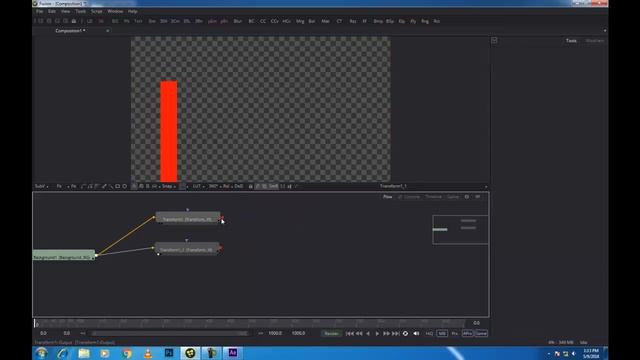640x360 pixels.
Task: Add 3D Camera with 3Cm
Action: coord(175,21)
